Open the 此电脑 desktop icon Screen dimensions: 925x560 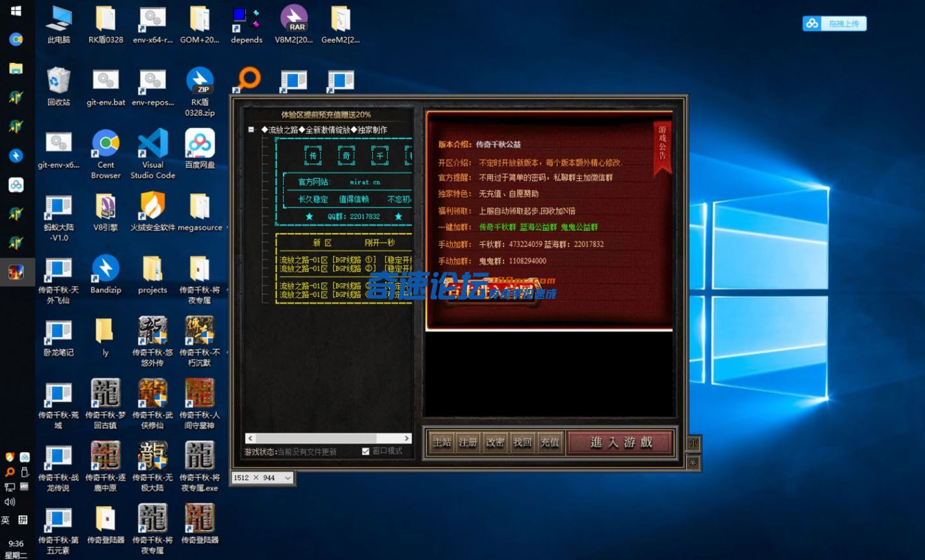[x=59, y=25]
